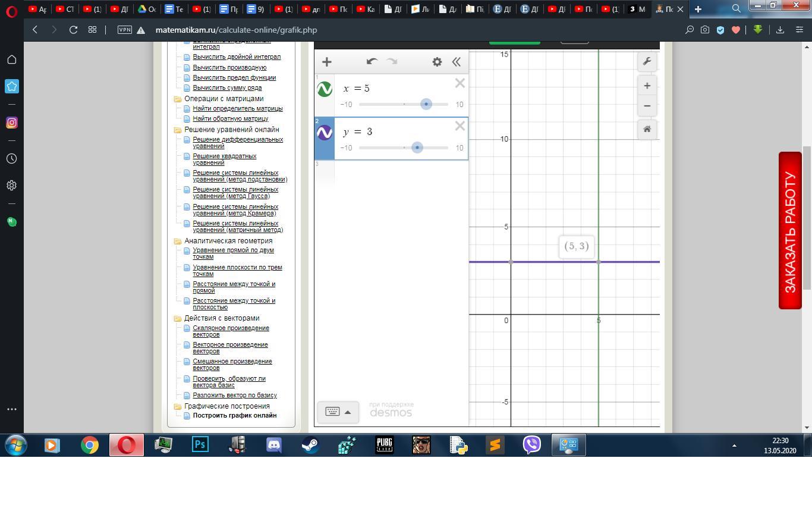Viewport: 812px width, 505px height.
Task: Open History clock icon in Opera sidebar
Action: click(x=11, y=159)
